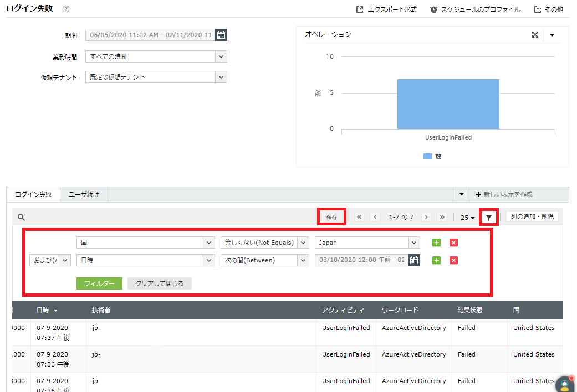Toggle the filter funnel icon

[489, 218]
